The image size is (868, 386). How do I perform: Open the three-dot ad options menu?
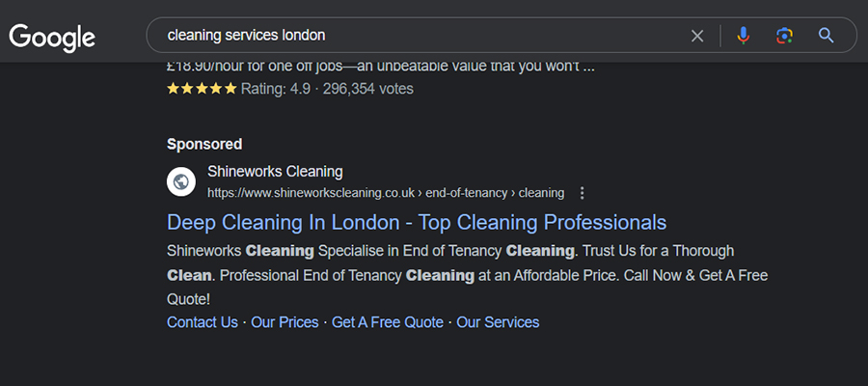[582, 193]
